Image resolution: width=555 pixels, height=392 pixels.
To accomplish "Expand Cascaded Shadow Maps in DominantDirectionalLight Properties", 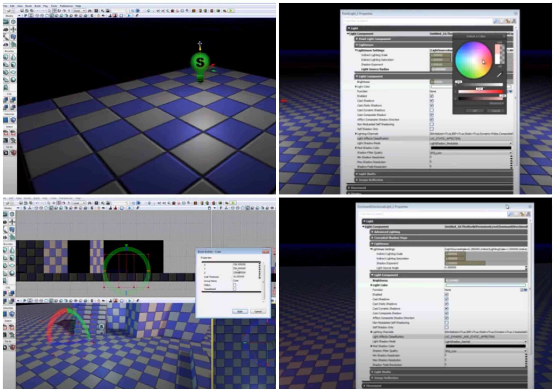I will pyautogui.click(x=372, y=238).
